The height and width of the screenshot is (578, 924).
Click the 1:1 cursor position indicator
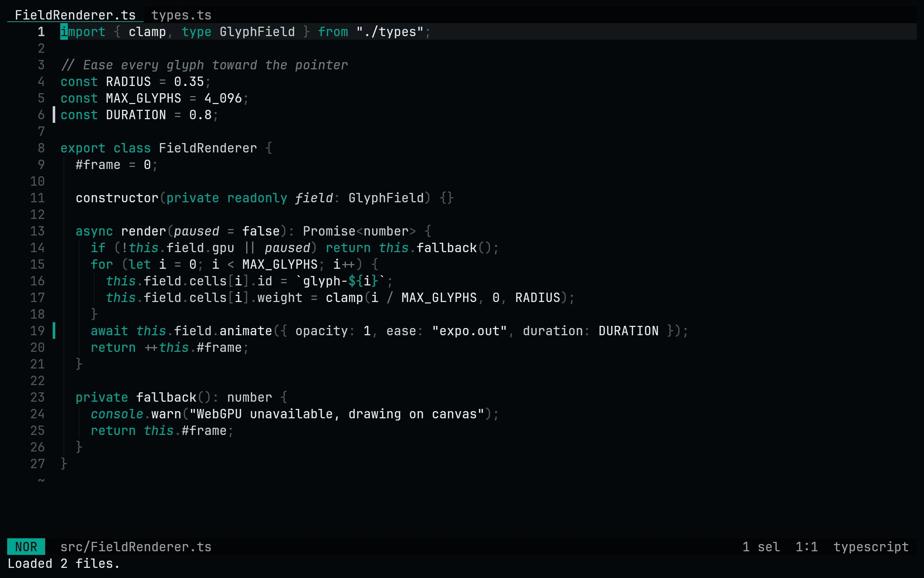[x=806, y=547]
